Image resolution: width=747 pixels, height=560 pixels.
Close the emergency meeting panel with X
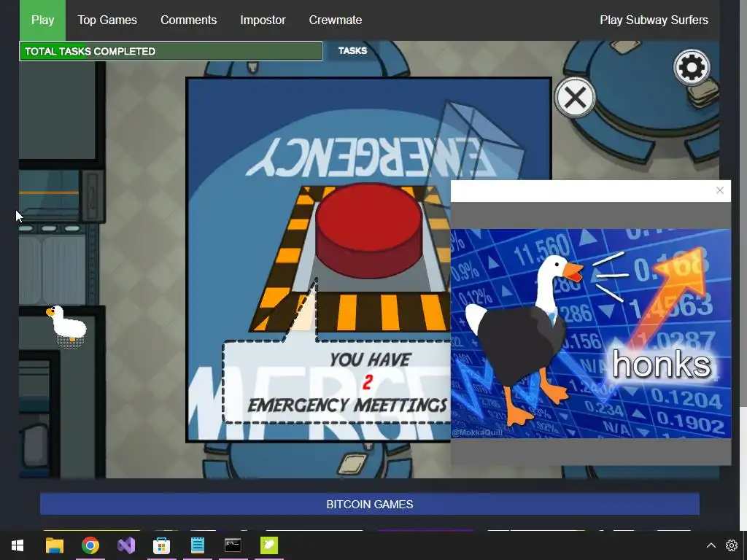575,98
